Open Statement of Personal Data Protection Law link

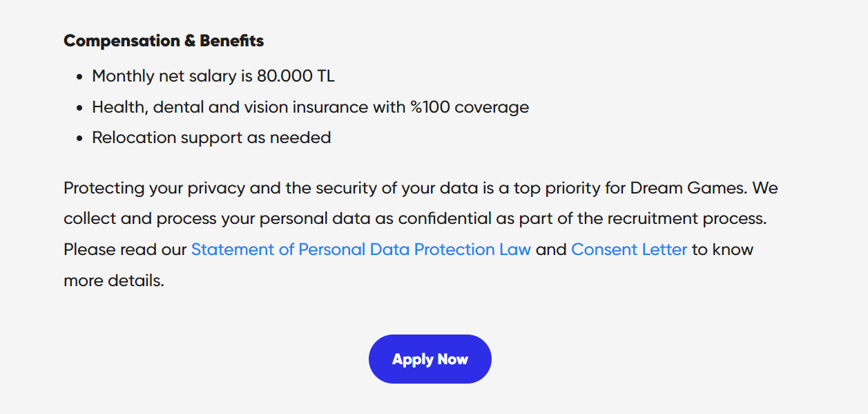tap(361, 250)
